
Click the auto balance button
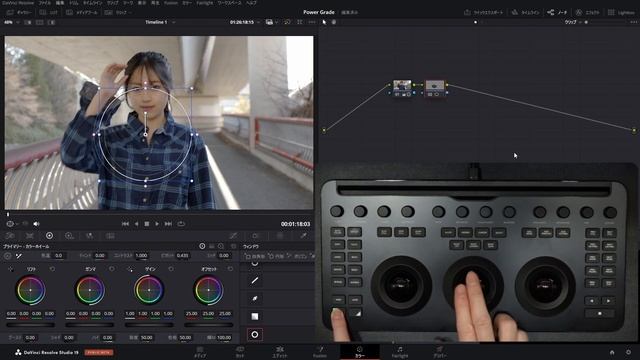pyautogui.click(x=7, y=256)
